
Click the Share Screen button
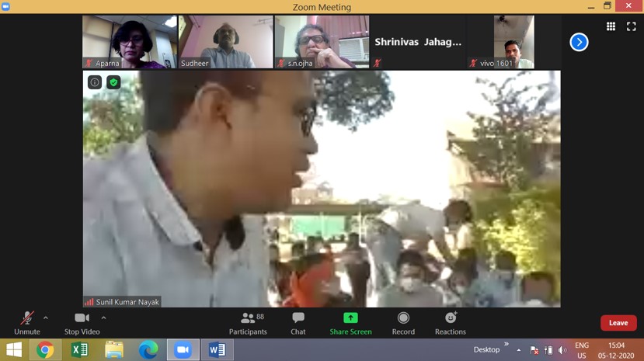[x=350, y=323]
